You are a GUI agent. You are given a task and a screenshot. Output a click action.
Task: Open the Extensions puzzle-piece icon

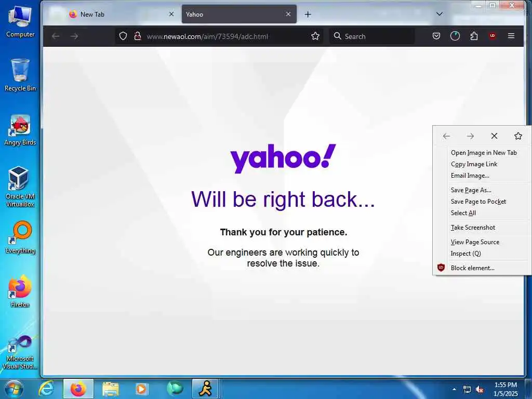pos(474,36)
